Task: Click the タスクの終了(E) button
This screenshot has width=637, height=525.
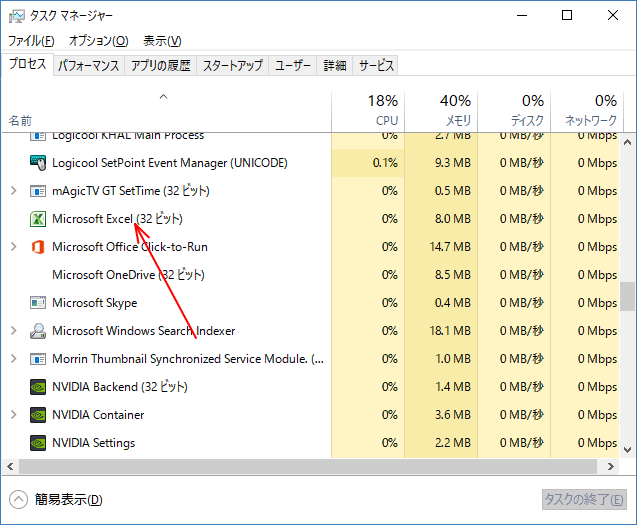Action: [584, 499]
